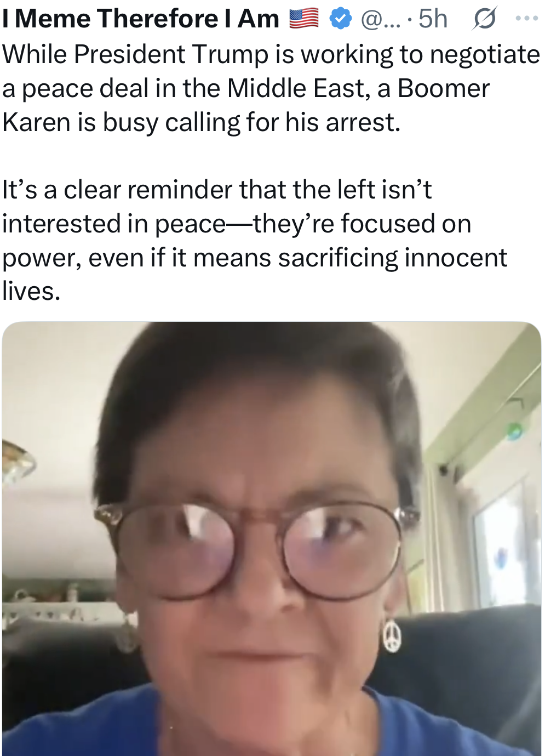Click the line 'a peace deal in the Middle East'

(x=246, y=89)
